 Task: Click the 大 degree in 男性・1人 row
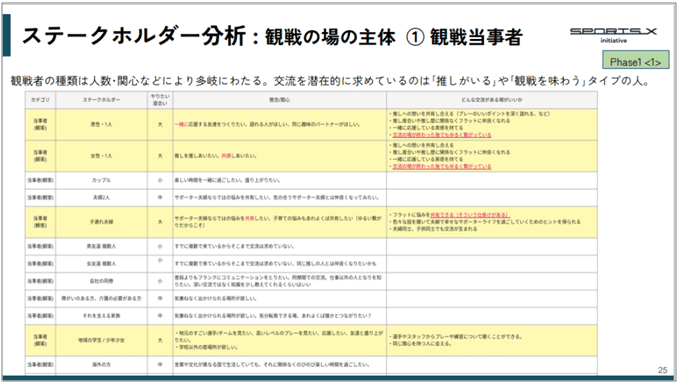(160, 124)
